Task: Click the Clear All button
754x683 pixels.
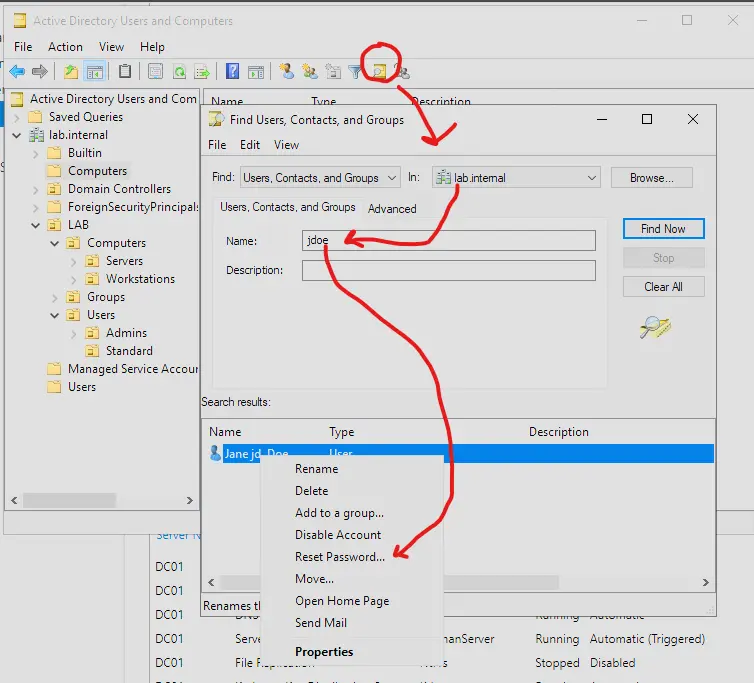Action: coord(663,287)
